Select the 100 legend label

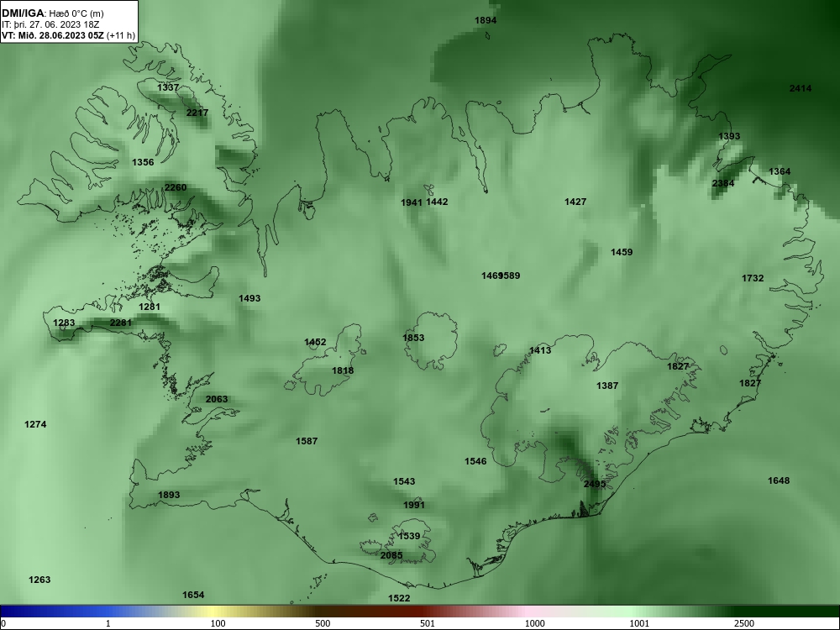coord(218,623)
